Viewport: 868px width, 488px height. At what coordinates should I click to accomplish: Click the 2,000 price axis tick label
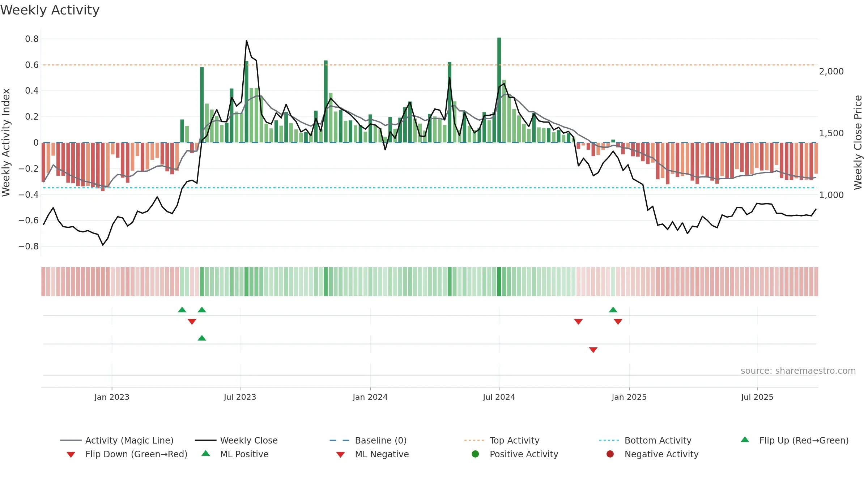coord(831,71)
